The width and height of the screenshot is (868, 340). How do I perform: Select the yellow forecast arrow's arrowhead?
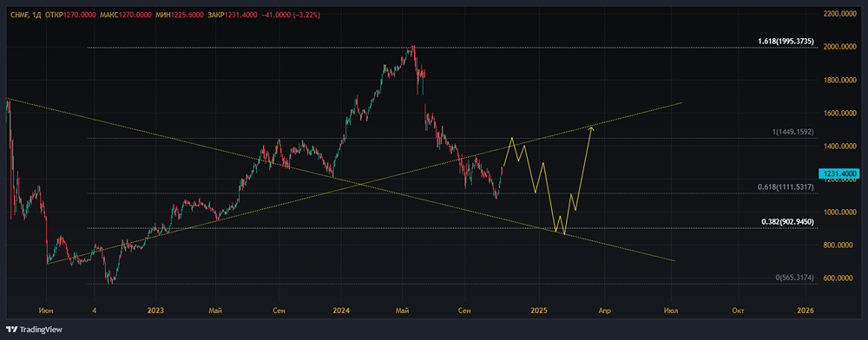tap(590, 130)
